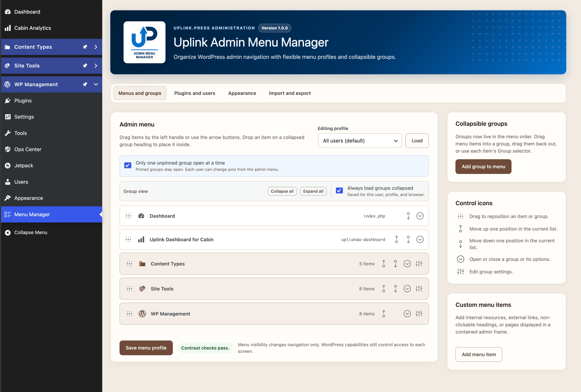Open the Import and export tab
The height and width of the screenshot is (392, 581).
click(290, 93)
